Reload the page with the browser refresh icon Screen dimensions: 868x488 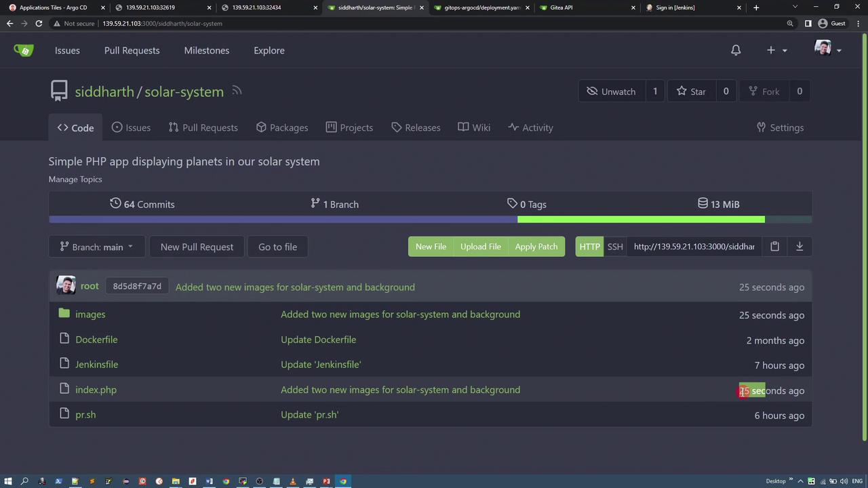coord(39,23)
